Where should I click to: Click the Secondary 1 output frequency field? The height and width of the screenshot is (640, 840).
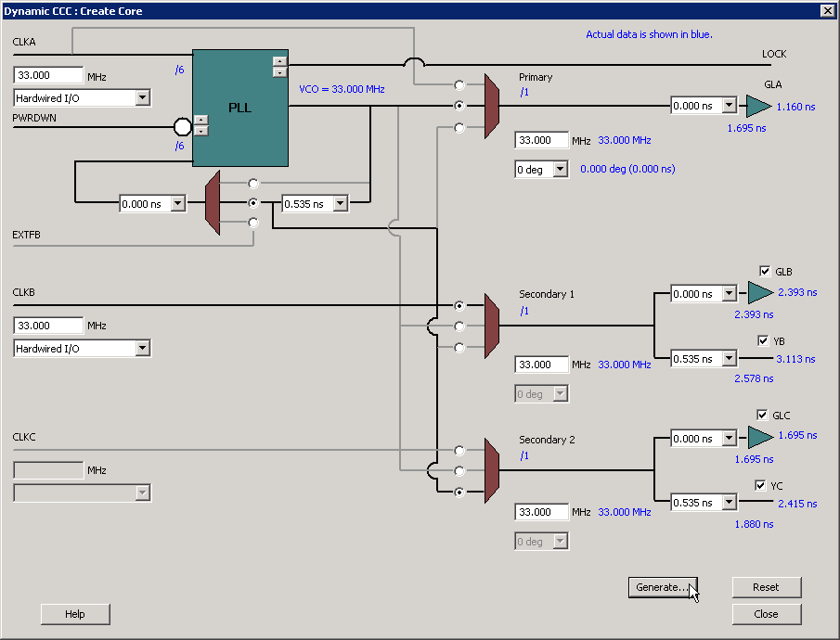[x=541, y=365]
